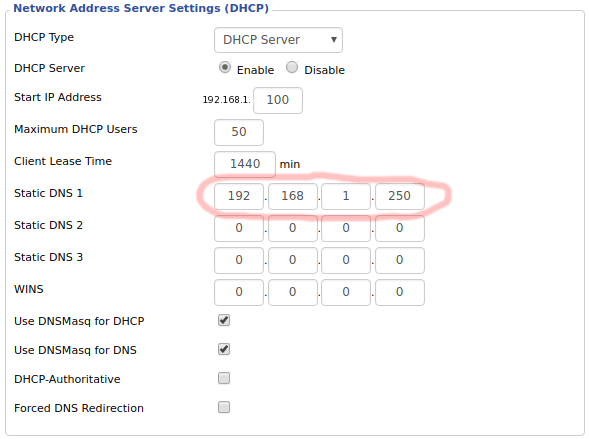589x439 pixels.
Task: Click the 'DHCP-Authoritative' label
Action: (x=67, y=379)
